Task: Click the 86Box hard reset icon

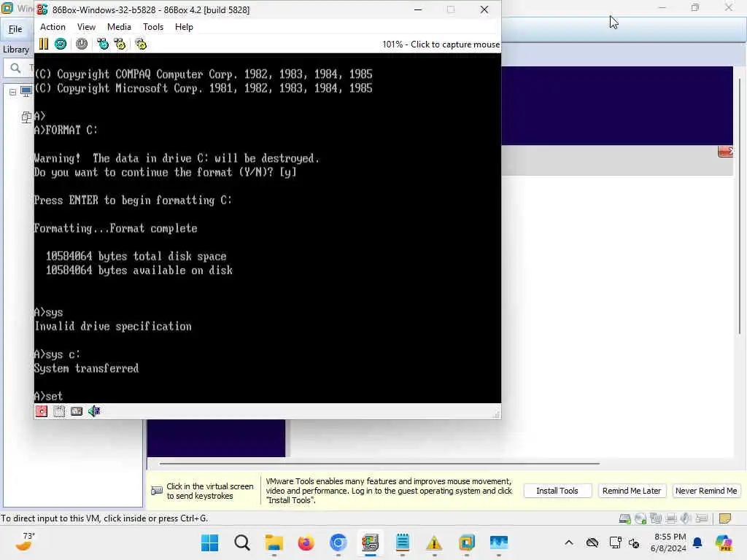Action: tap(61, 44)
